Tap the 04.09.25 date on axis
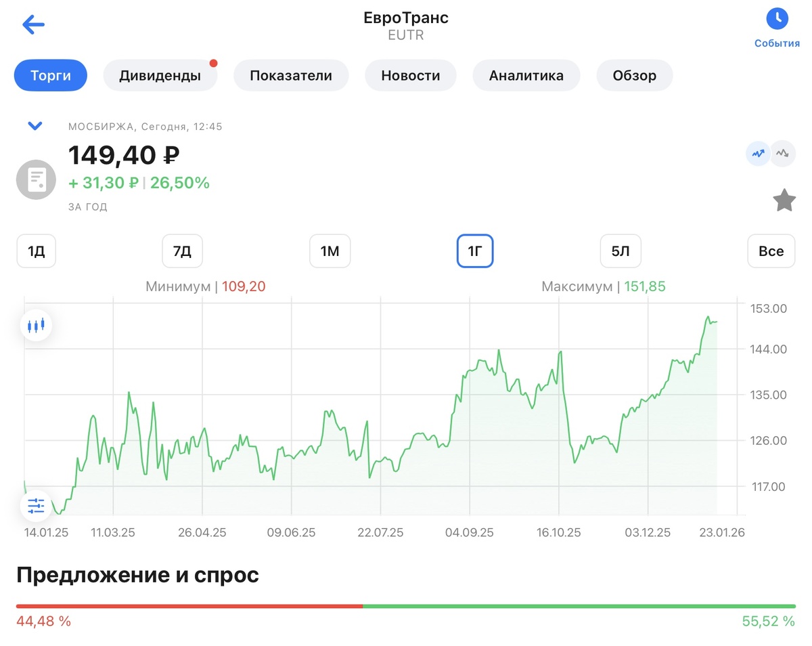Image resolution: width=812 pixels, height=646 pixels. 470,533
